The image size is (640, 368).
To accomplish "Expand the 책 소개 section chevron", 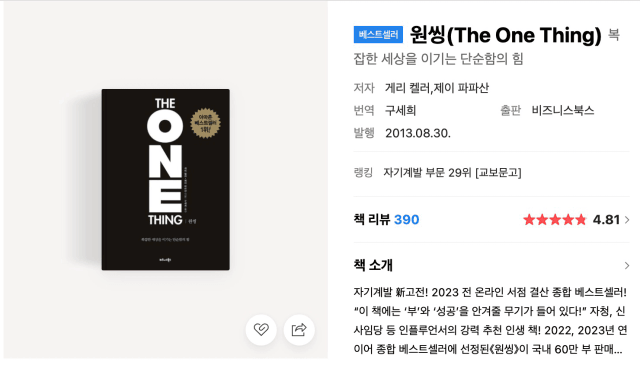I will (627, 266).
